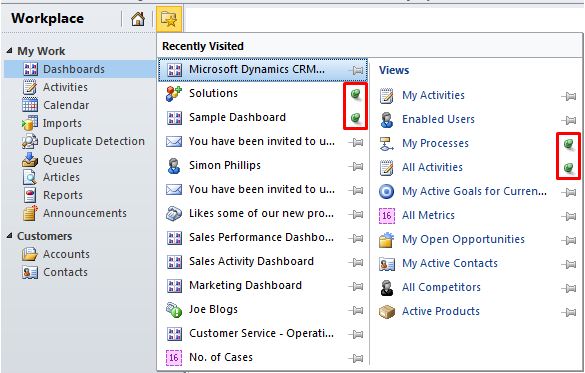Open Accounts under Customers
This screenshot has width=585, height=373.
66,254
